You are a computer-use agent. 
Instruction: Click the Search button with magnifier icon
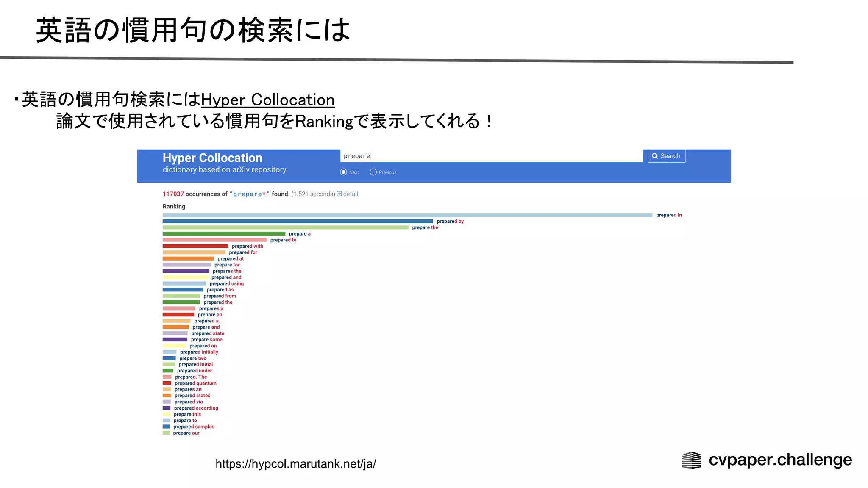[666, 156]
